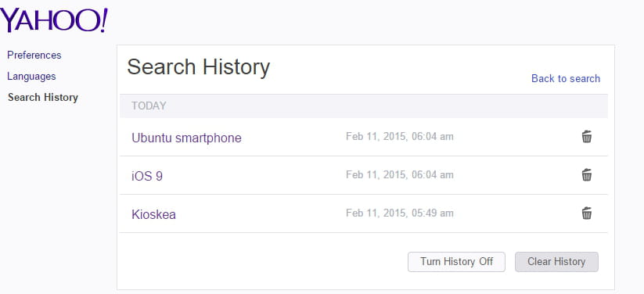Select Search History in left sidebar

coord(43,97)
